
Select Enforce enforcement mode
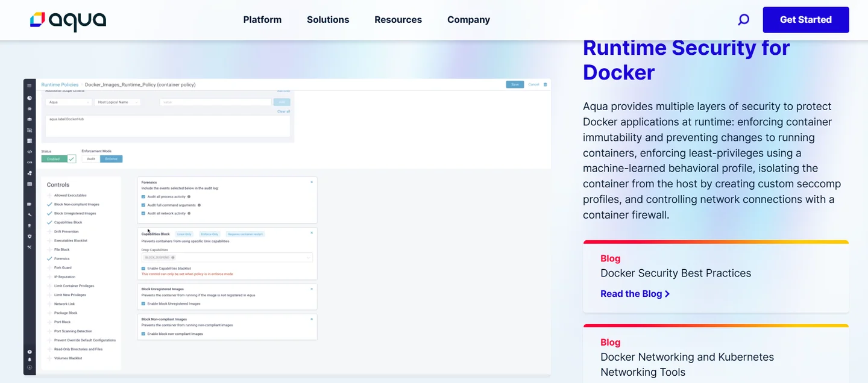(x=111, y=159)
